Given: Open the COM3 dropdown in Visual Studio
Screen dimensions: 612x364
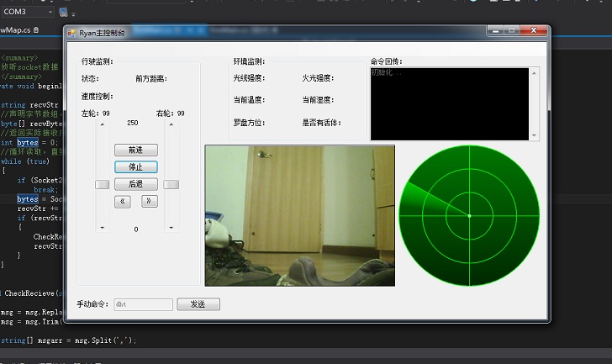Looking at the screenshot, I should (x=28, y=12).
